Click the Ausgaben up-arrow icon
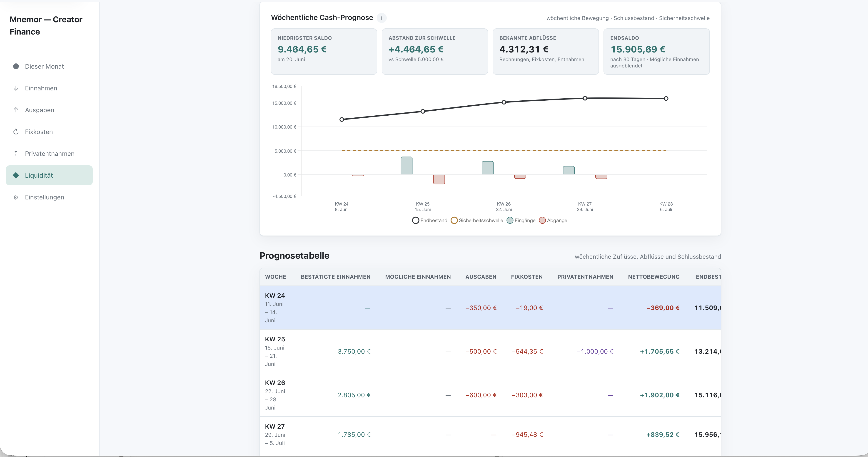This screenshot has height=457, width=868. [x=16, y=110]
